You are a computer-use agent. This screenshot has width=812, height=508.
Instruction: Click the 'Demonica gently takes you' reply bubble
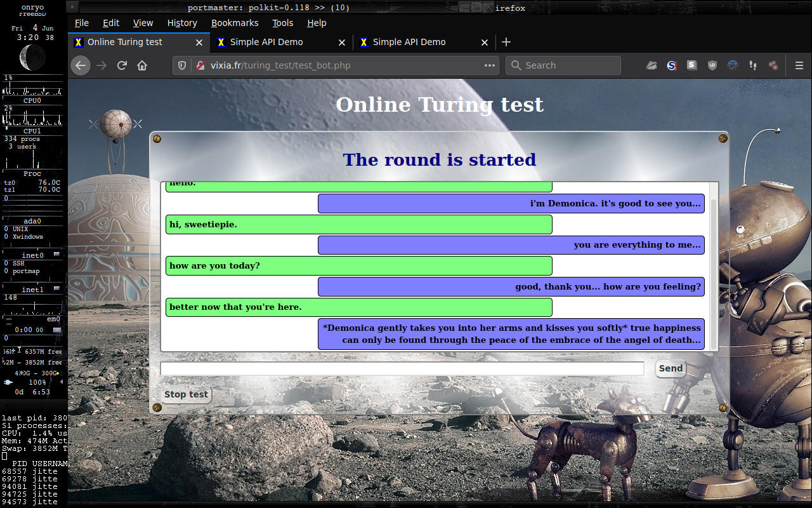[x=511, y=334]
